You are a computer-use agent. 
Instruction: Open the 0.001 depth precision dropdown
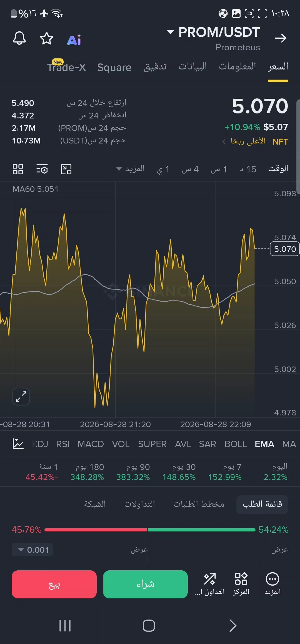32,550
